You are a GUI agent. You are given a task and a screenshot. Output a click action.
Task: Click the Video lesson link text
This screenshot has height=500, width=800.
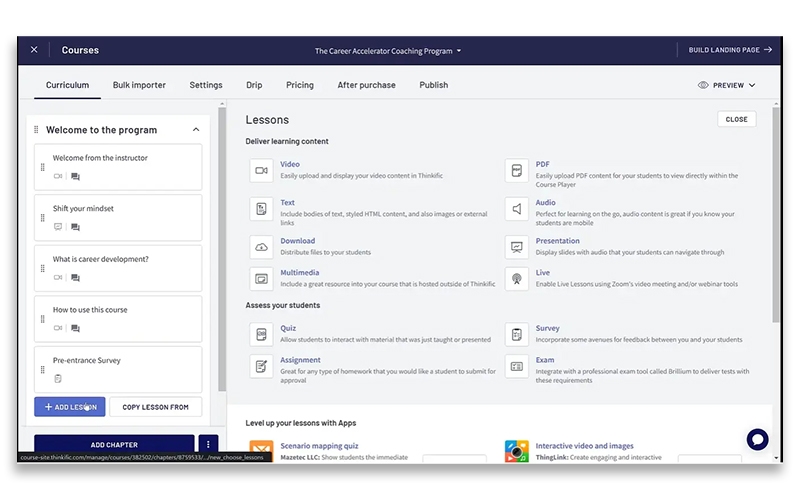coord(290,164)
